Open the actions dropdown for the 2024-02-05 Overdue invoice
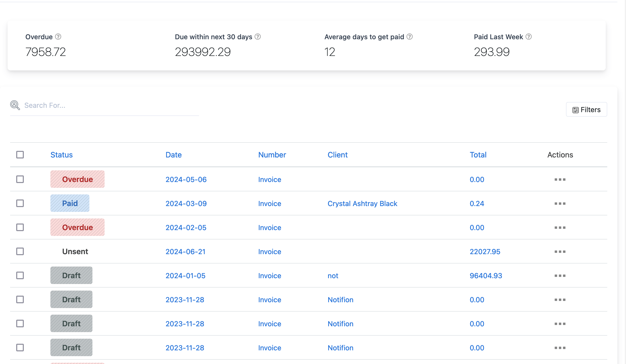Viewport: 626px width, 364px height. click(560, 227)
